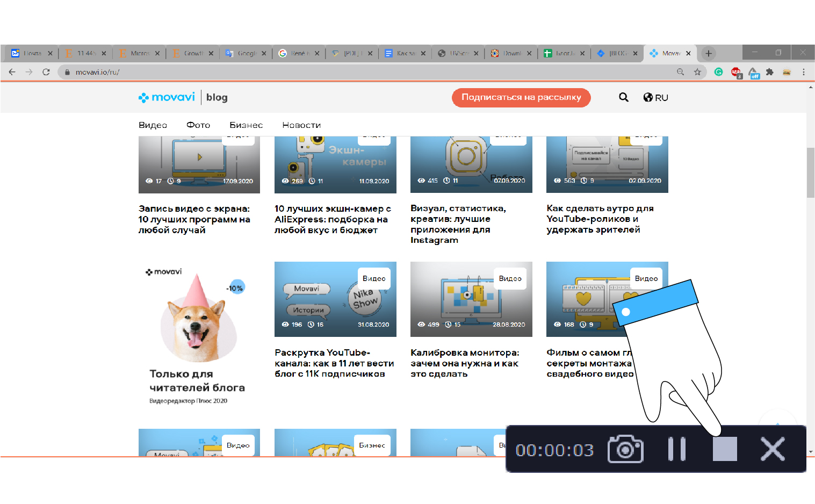This screenshot has width=815, height=504.
Task: Open blog search with the magnifier icon
Action: tap(623, 97)
